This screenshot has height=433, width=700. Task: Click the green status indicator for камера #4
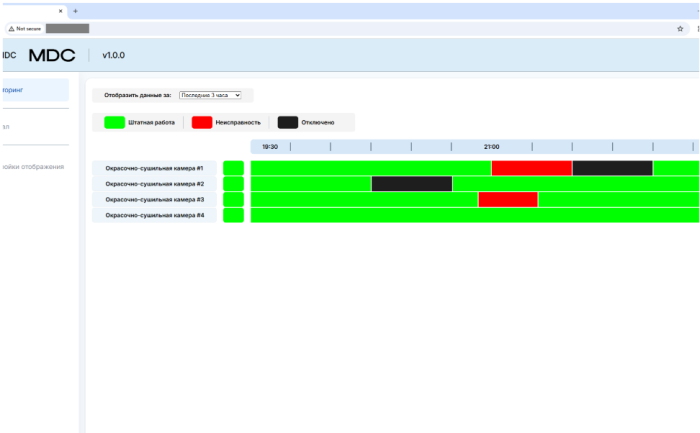point(233,215)
